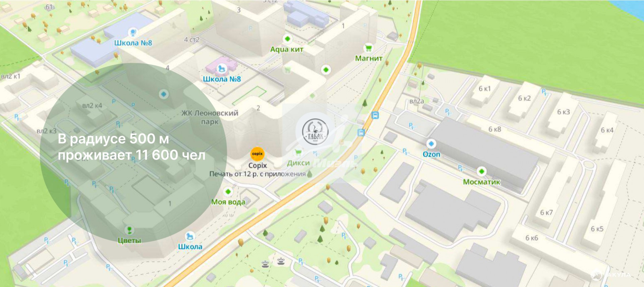The height and width of the screenshot is (287, 644).
Task: Select the 500 m radius population circle
Action: click(x=133, y=153)
